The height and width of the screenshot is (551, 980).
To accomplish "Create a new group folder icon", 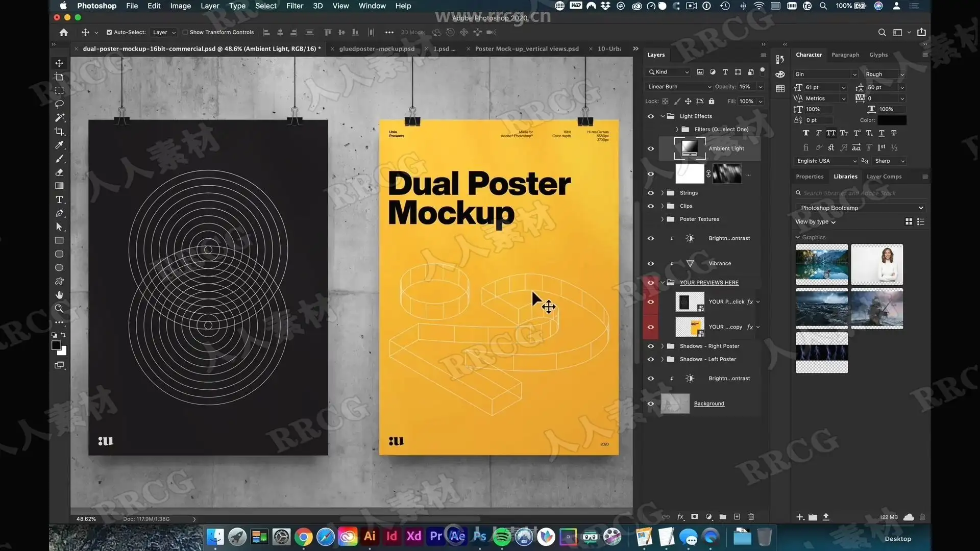I will click(723, 517).
